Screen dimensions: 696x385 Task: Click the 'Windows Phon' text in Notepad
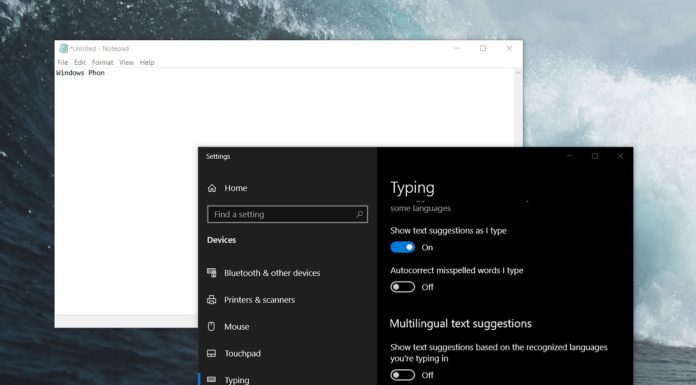click(80, 73)
